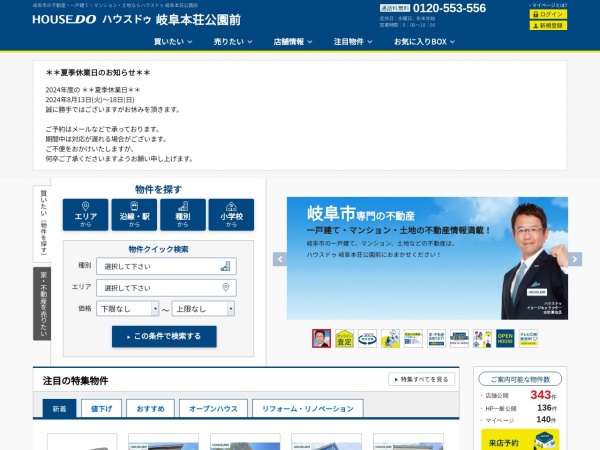Screen dimensions: 600x450
Task: Expand the お気に入りBOX menu
Action: [424, 42]
